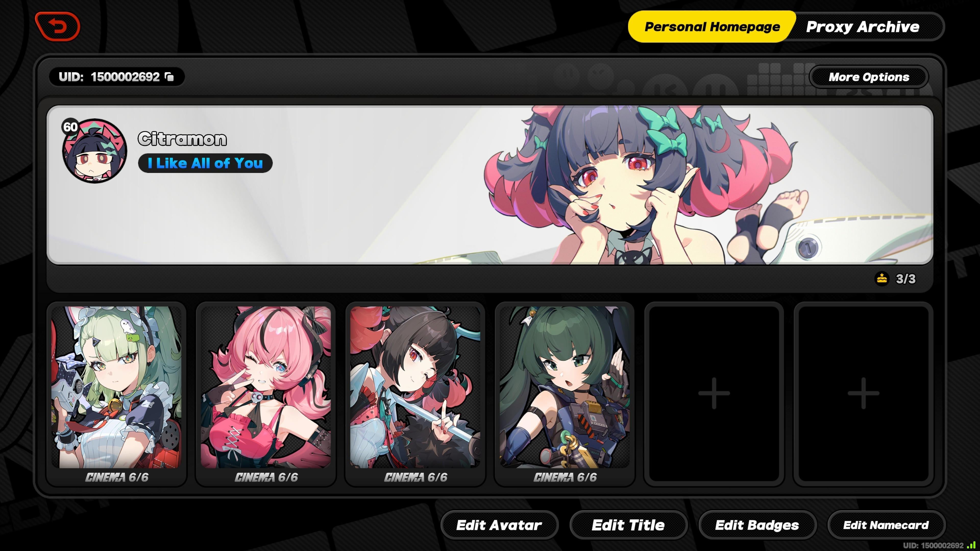Select the green-haired maid agent card

coord(116,394)
